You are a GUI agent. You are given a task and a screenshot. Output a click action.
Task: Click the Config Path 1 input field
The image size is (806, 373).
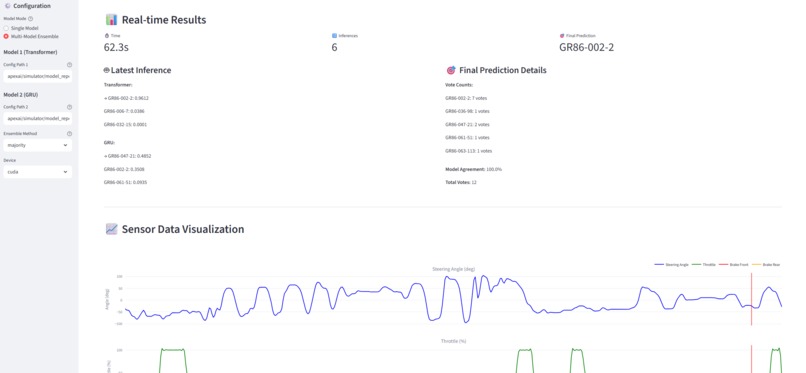[x=37, y=77]
